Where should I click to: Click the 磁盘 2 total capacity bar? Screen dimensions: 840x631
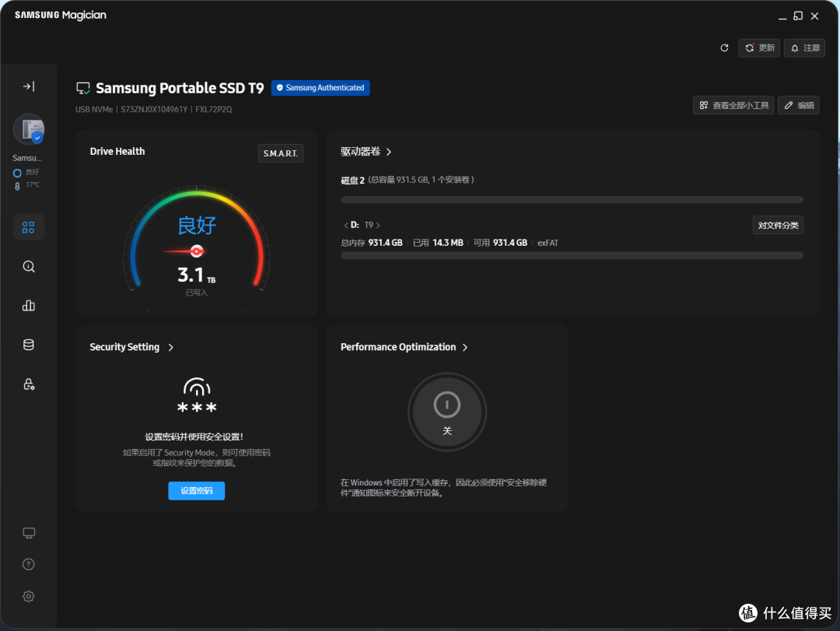572,200
